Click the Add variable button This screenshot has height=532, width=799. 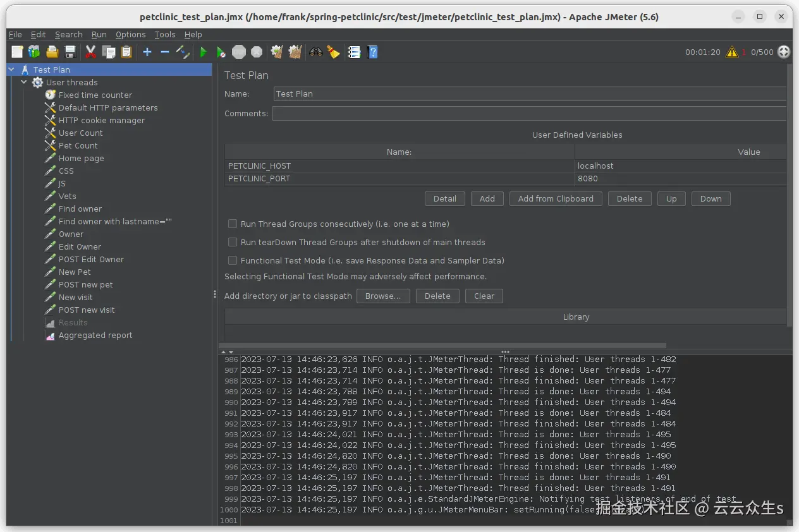point(487,198)
